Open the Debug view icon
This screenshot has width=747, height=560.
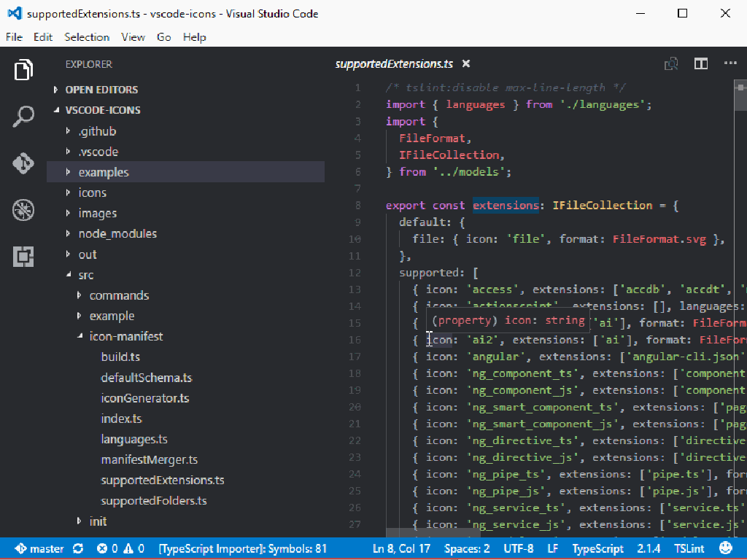(x=23, y=210)
